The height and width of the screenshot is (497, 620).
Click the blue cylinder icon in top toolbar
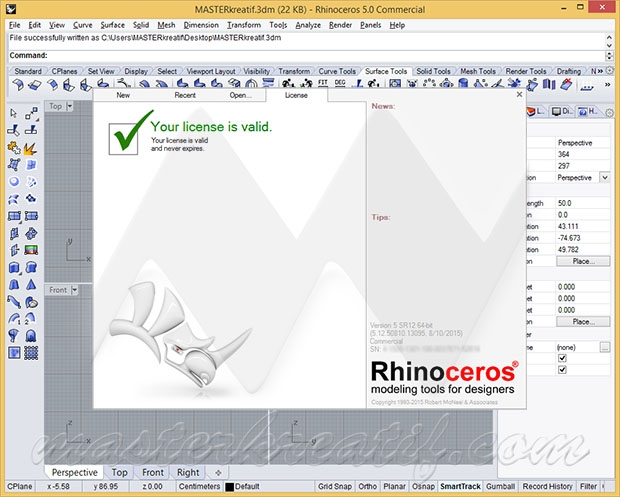463,83
